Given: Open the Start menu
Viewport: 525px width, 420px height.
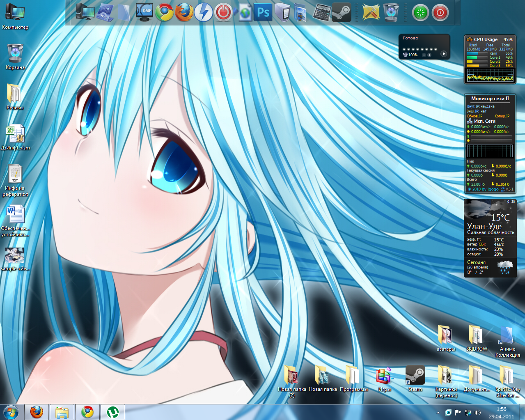Looking at the screenshot, I should coord(11,412).
